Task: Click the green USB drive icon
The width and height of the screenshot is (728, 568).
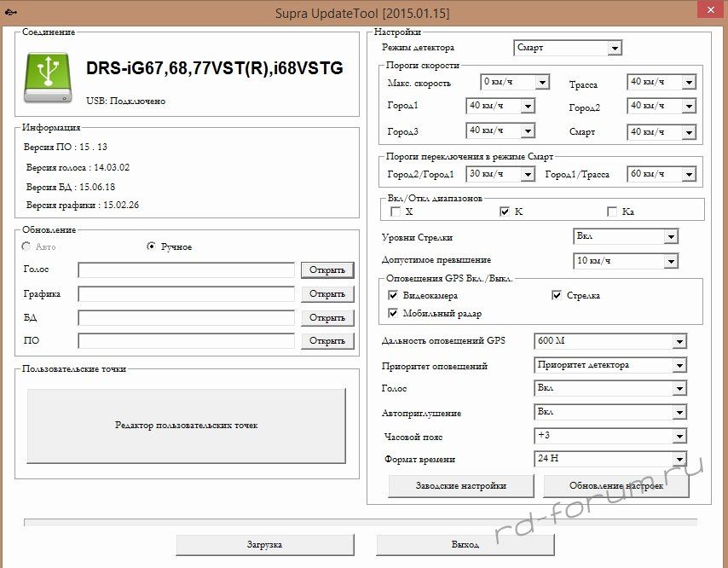Action: 49,77
